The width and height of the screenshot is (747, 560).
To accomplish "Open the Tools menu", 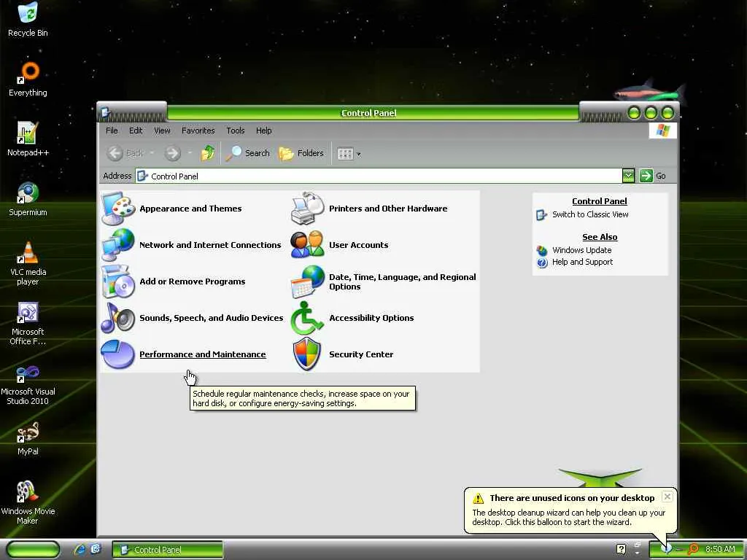I will point(236,131).
